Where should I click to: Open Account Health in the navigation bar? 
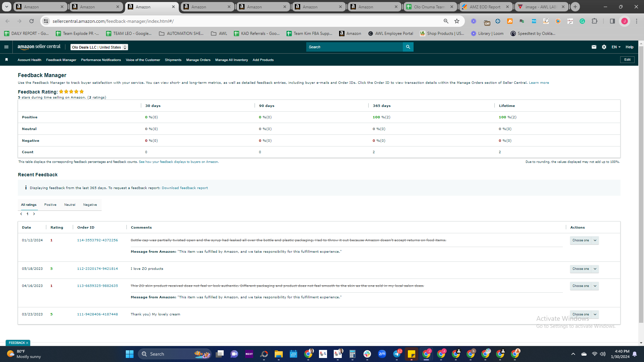pos(30,60)
